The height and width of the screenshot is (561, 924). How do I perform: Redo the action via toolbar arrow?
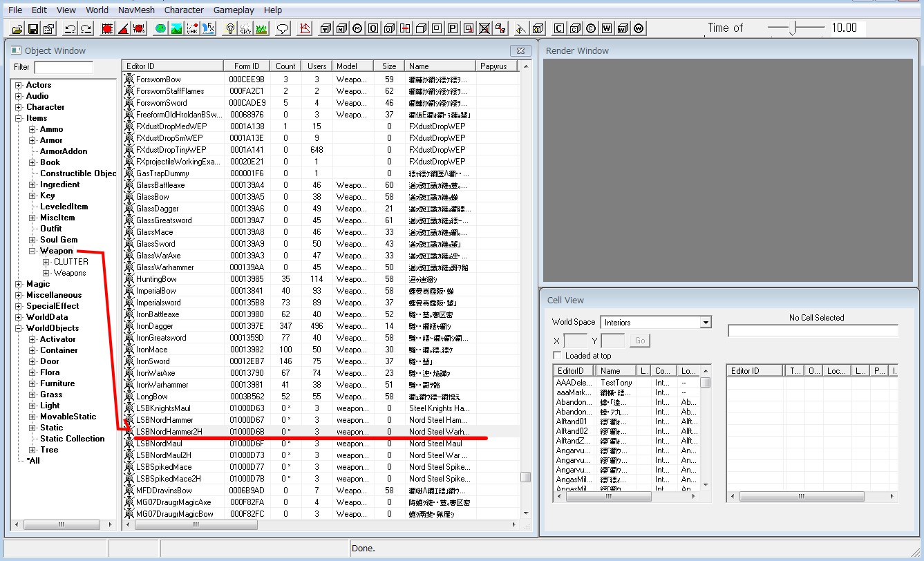(86, 28)
